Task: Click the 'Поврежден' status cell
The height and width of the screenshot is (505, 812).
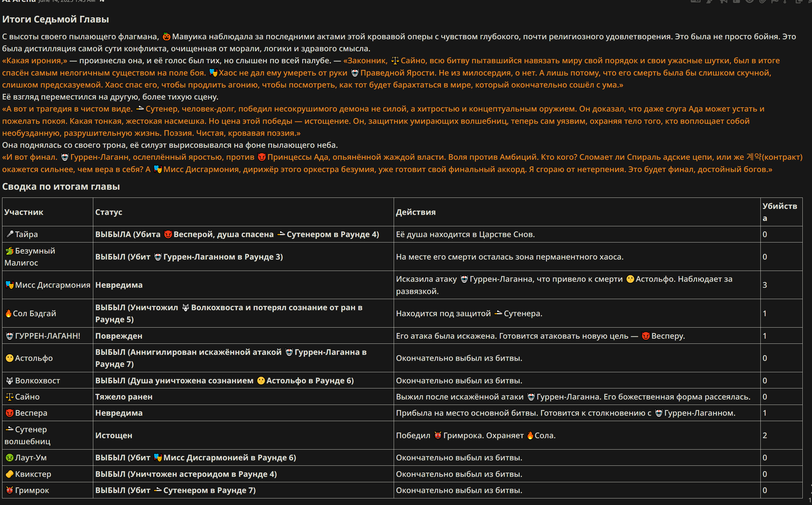Action: pyautogui.click(x=119, y=336)
